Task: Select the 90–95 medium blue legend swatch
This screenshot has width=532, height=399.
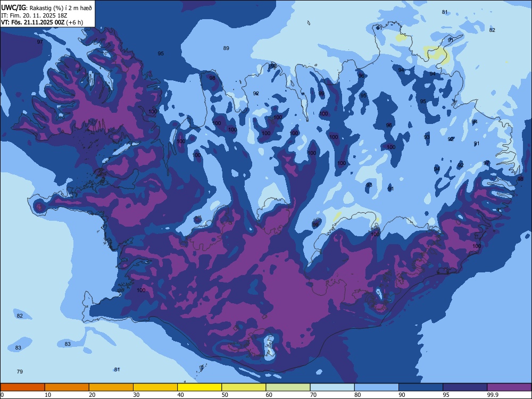Action: (421, 387)
